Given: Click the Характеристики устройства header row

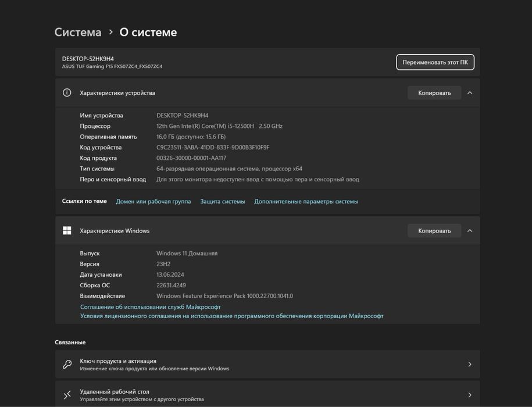Looking at the screenshot, I should point(267,92).
